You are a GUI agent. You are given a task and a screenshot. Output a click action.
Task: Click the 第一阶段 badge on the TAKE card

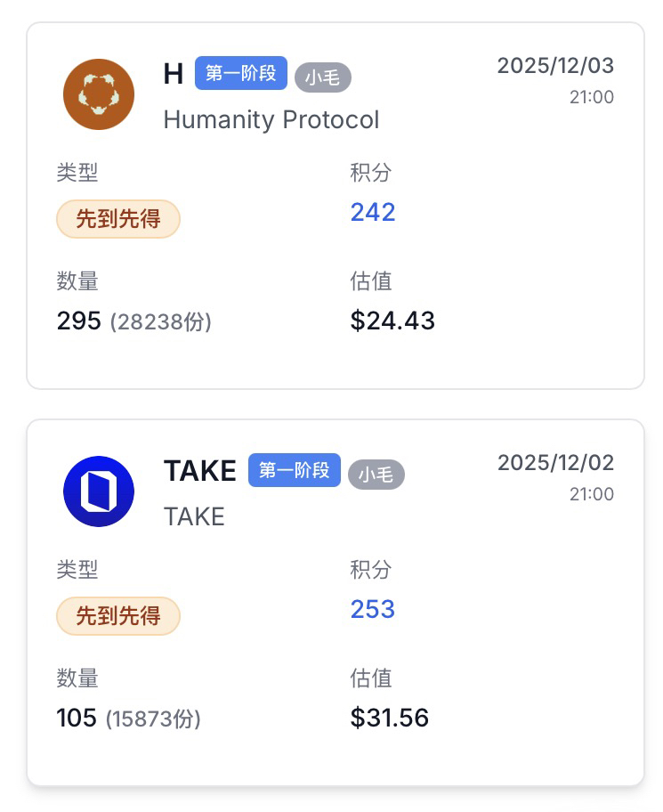click(x=295, y=470)
